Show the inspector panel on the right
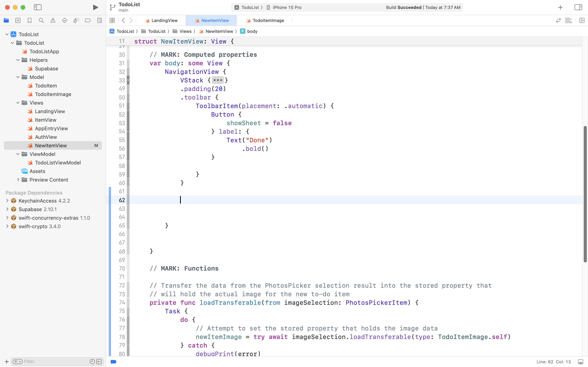The image size is (588, 367). (x=578, y=7)
